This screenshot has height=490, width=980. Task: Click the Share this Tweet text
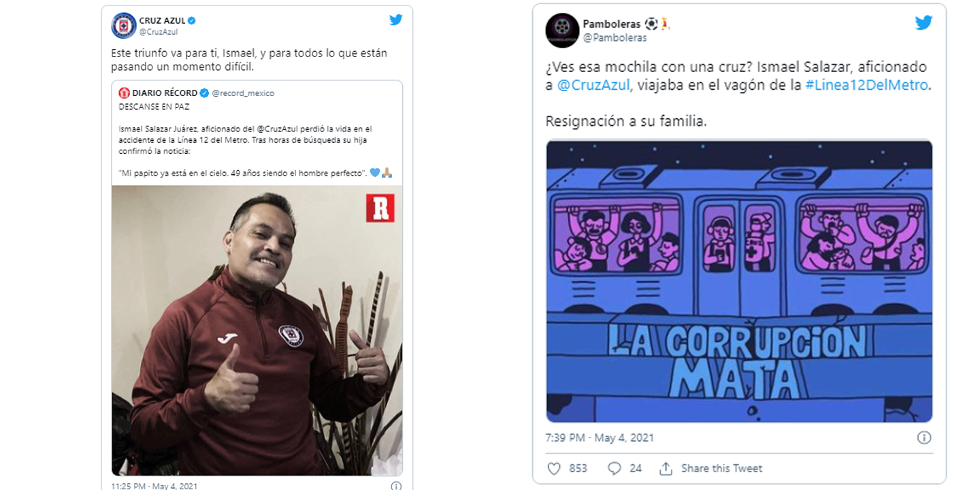721,468
